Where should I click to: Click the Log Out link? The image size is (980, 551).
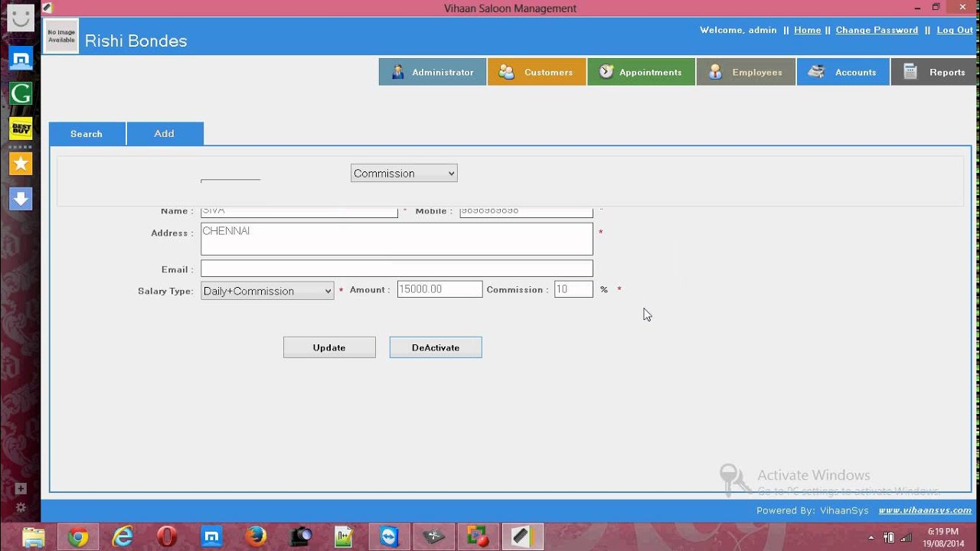pos(955,30)
